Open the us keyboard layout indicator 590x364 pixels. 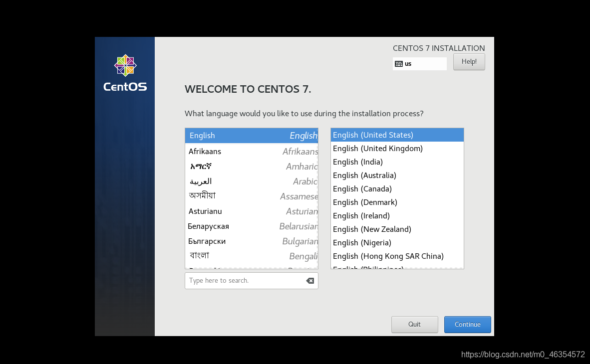pyautogui.click(x=420, y=64)
